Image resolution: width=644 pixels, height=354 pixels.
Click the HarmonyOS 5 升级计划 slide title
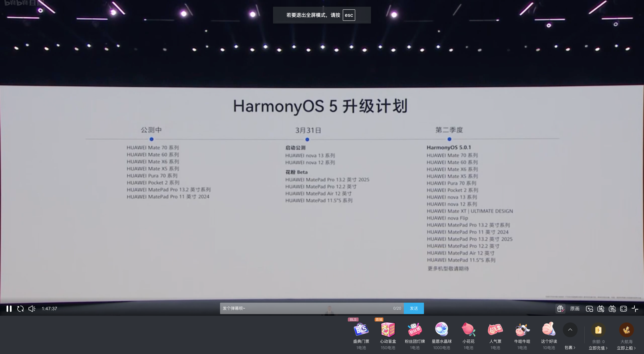[x=320, y=106]
